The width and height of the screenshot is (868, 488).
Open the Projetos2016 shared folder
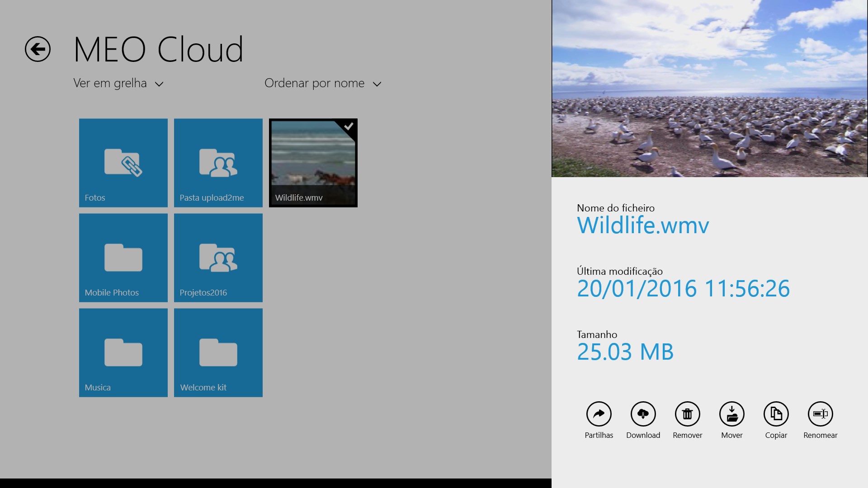218,258
